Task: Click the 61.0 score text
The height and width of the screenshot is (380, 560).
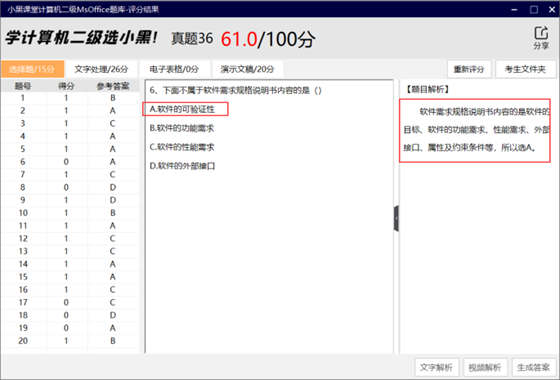Action: point(239,39)
